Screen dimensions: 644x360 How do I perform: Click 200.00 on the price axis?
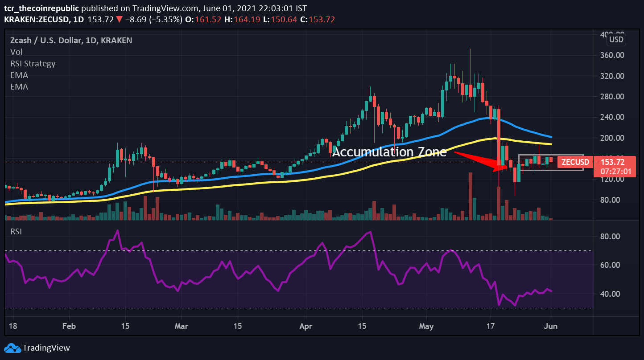point(612,138)
